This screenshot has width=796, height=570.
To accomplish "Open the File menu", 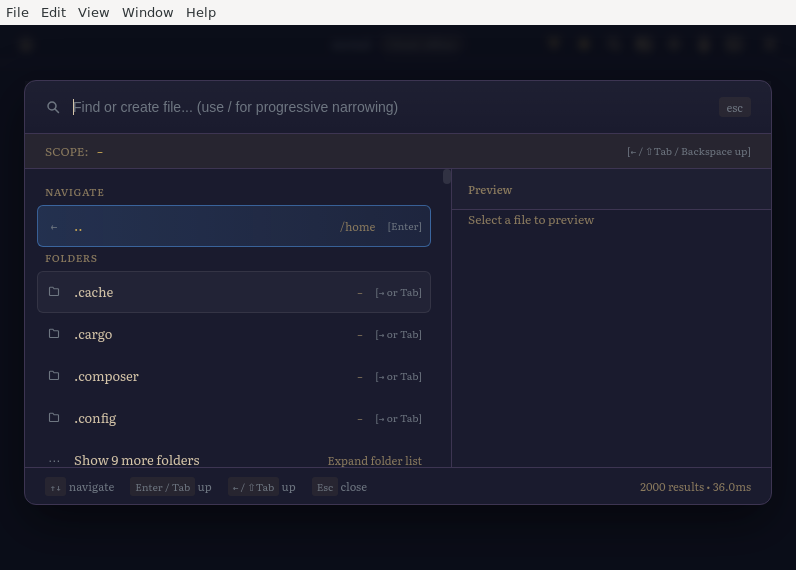I will [17, 12].
